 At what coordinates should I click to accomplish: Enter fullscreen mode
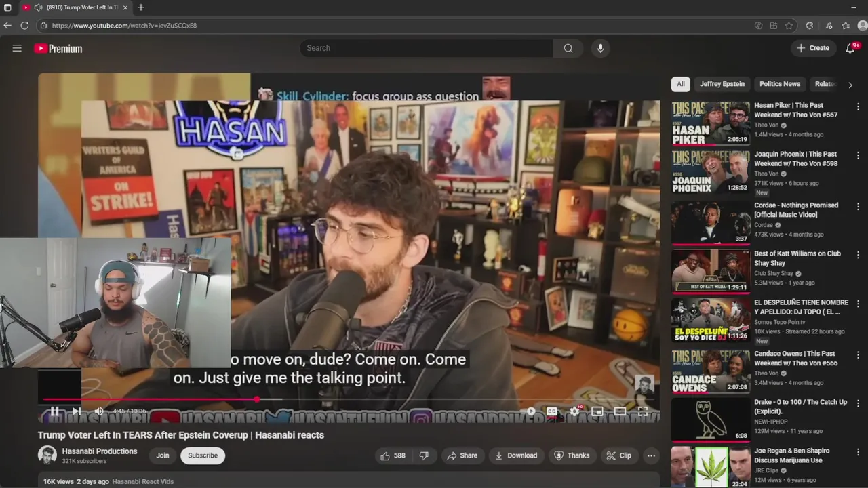(642, 411)
